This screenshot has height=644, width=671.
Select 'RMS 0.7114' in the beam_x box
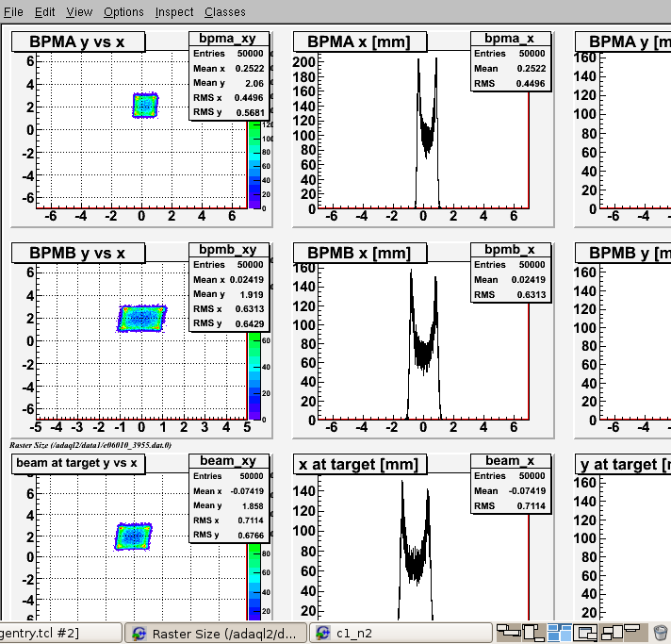point(511,506)
